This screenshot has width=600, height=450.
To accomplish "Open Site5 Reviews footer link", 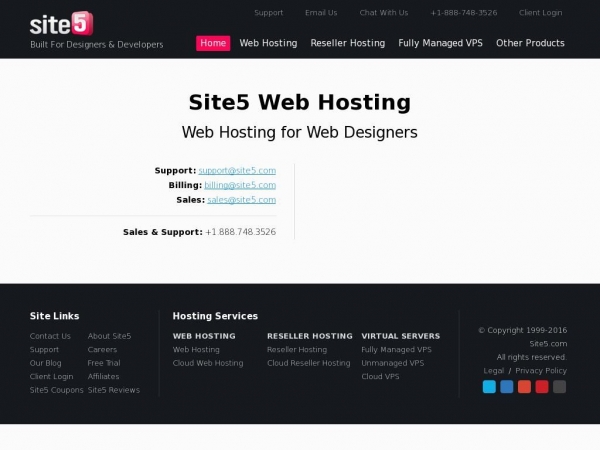I will pyautogui.click(x=114, y=390).
